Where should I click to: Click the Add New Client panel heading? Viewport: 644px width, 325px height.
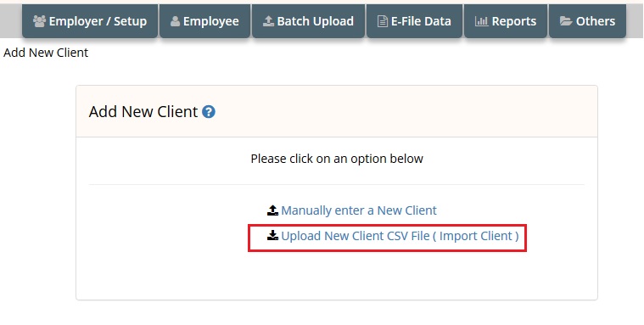[x=143, y=112]
